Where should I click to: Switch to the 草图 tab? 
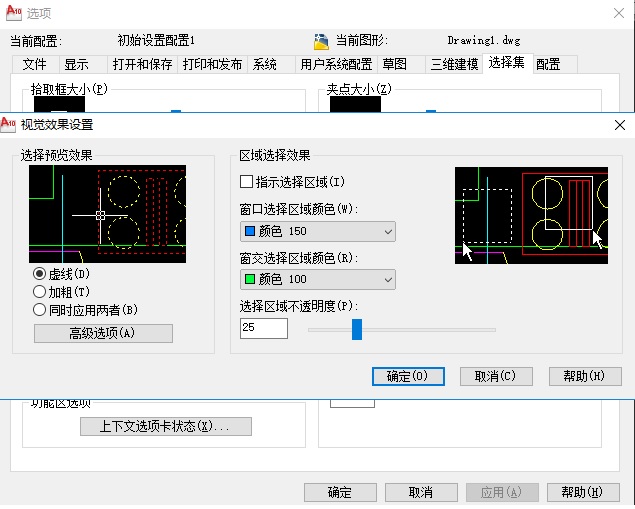[x=401, y=64]
